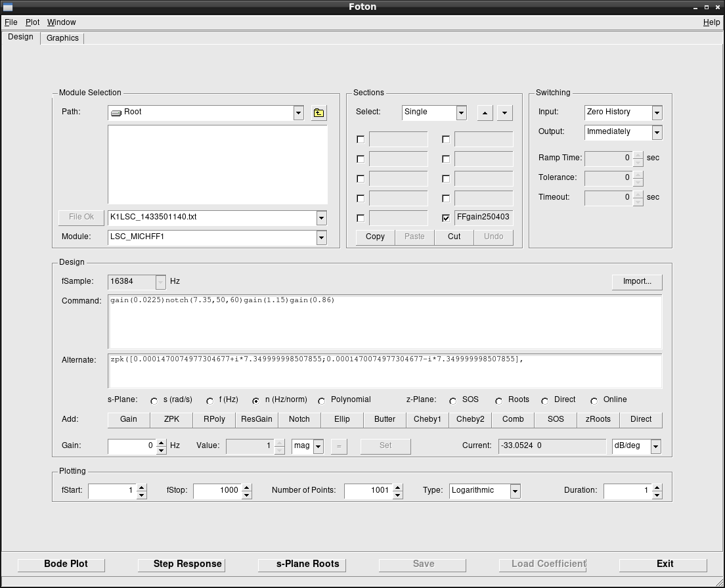The width and height of the screenshot is (725, 588).
Task: Select Online z-Plane radio option
Action: click(x=594, y=401)
